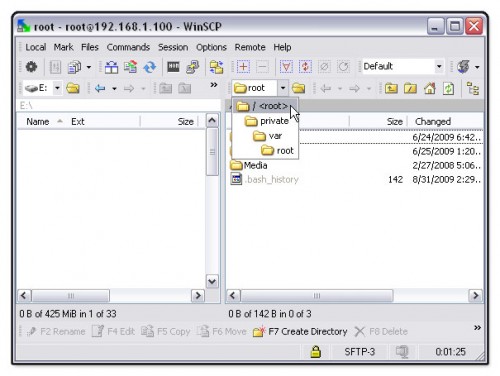Click F2 Rename button
This screenshot has width=500, height=376.
coord(56,332)
